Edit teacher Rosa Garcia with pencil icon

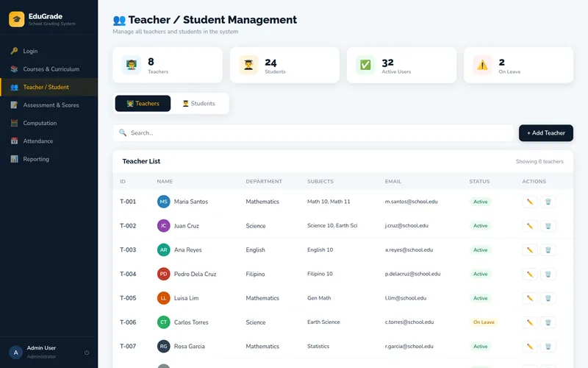pyautogui.click(x=529, y=346)
